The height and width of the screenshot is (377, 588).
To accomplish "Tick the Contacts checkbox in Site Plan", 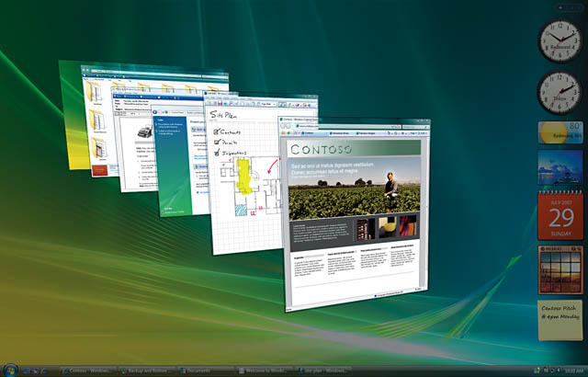I will click(217, 132).
